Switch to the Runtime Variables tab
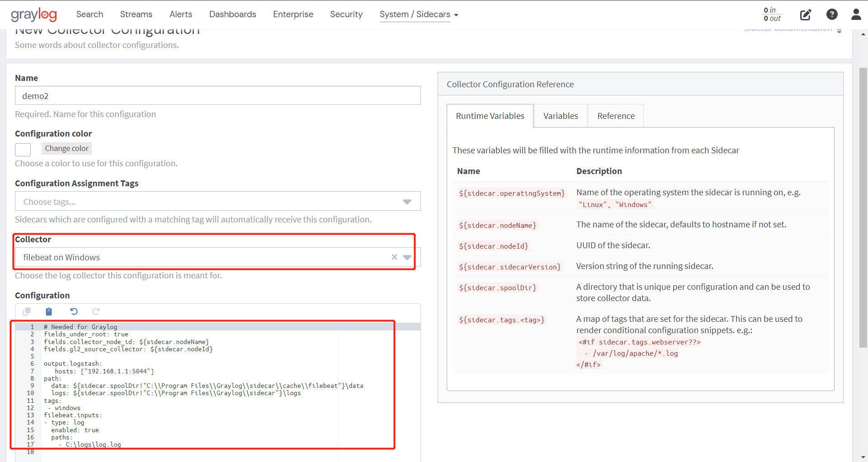Image resolution: width=868 pixels, height=462 pixels. [x=490, y=116]
